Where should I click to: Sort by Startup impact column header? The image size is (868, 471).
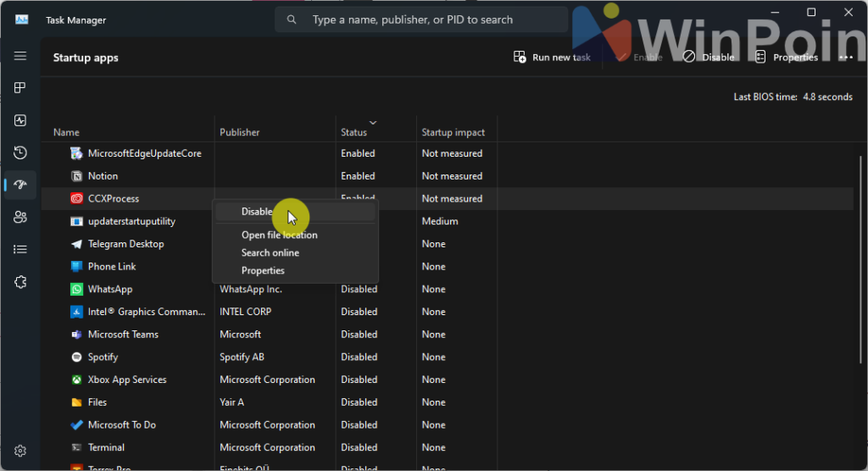pos(453,132)
